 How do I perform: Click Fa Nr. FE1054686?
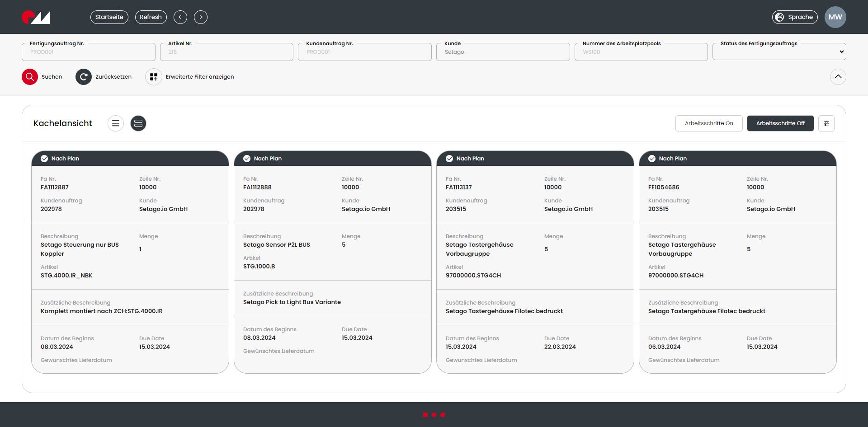tap(664, 188)
